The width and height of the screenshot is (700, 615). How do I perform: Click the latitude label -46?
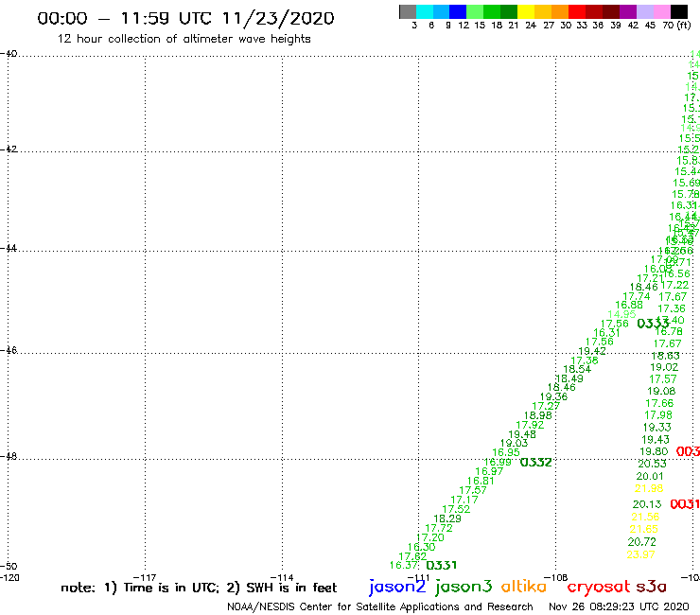point(9,350)
